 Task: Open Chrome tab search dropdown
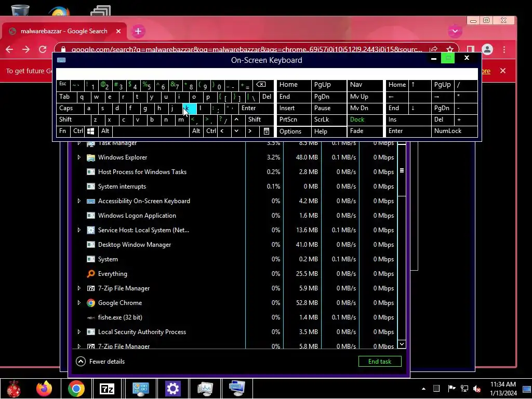pyautogui.click(x=455, y=31)
